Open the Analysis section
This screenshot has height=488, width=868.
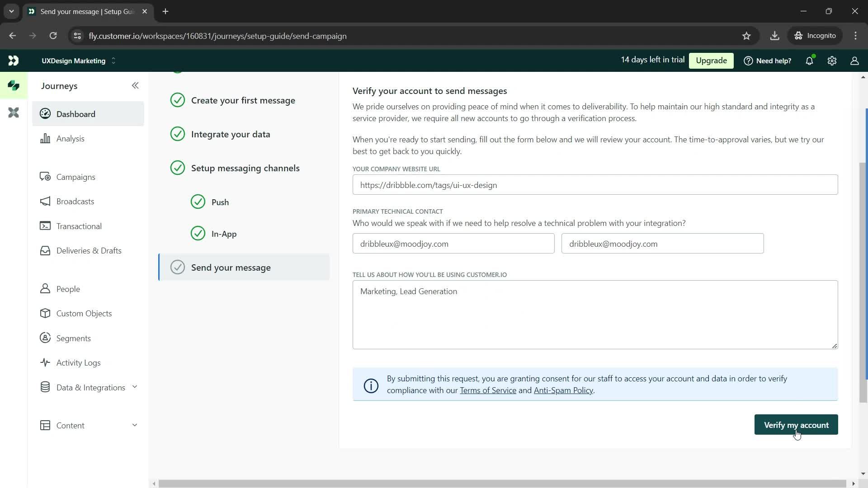71,139
